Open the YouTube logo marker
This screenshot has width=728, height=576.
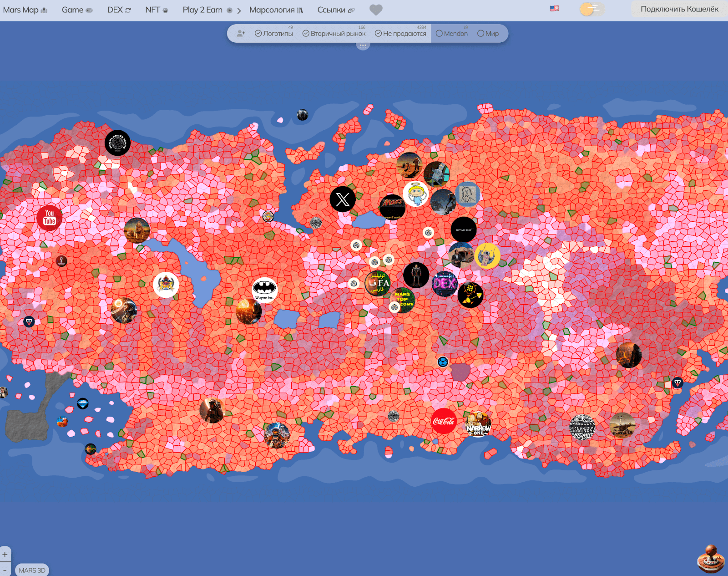(x=49, y=218)
